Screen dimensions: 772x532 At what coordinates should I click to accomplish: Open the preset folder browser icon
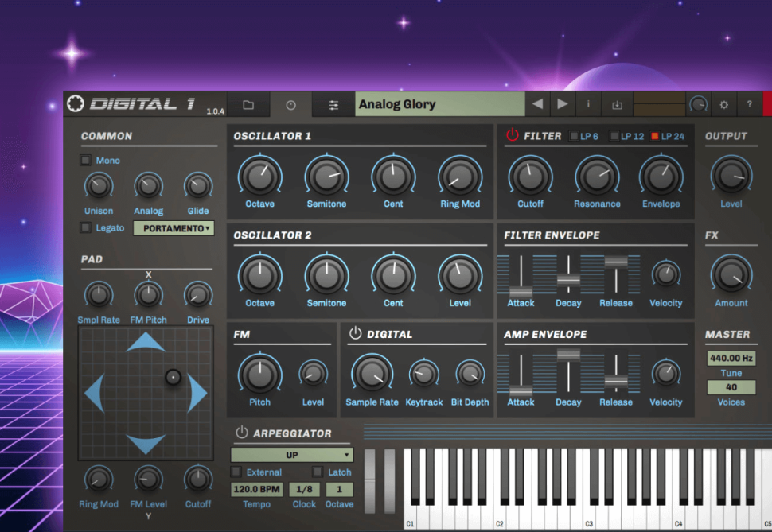coord(248,104)
